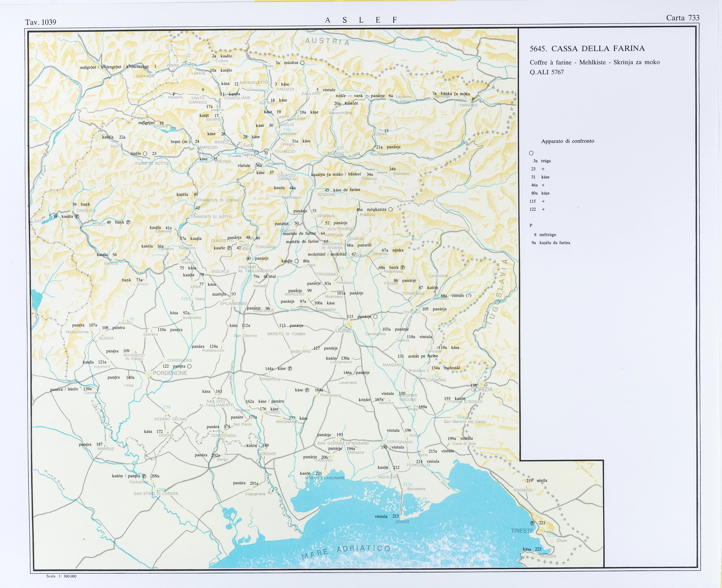Click the circle marker beside múəltər at 3a
The width and height of the screenshot is (722, 588).
coord(302,63)
